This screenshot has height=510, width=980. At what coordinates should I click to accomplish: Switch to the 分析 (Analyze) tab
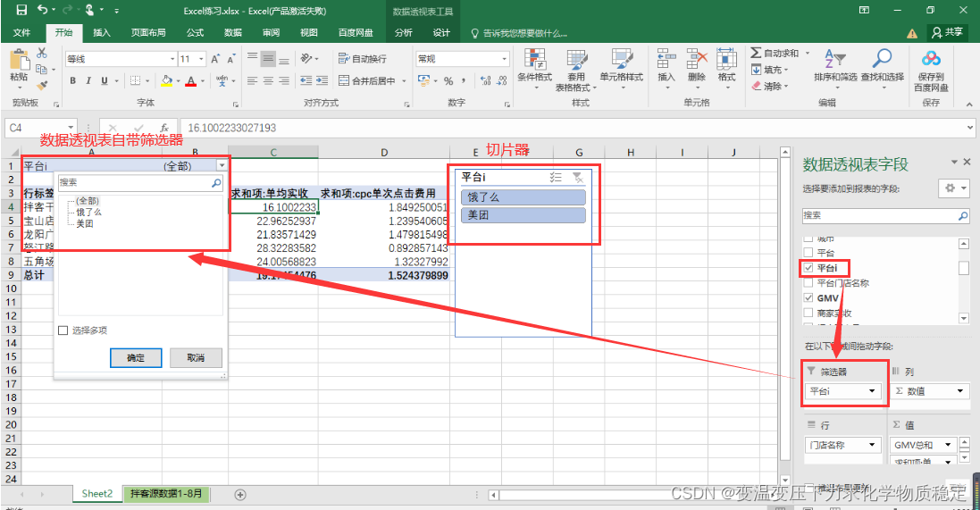[403, 32]
